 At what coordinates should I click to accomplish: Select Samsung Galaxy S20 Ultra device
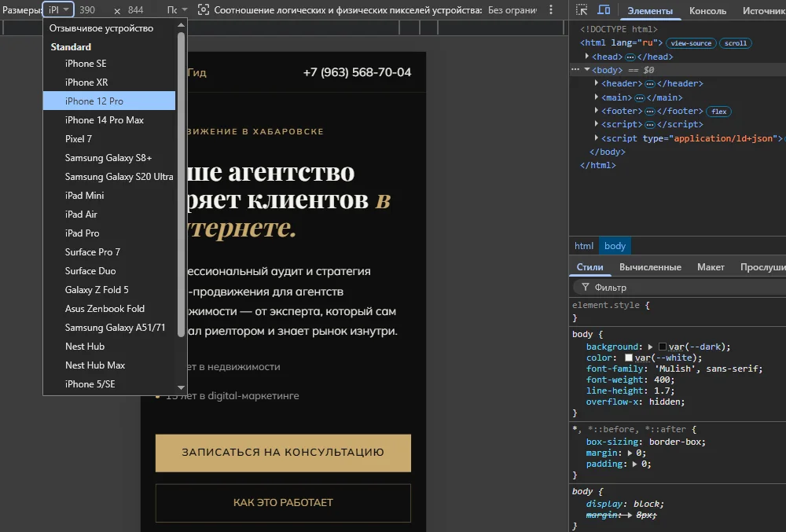click(x=109, y=177)
